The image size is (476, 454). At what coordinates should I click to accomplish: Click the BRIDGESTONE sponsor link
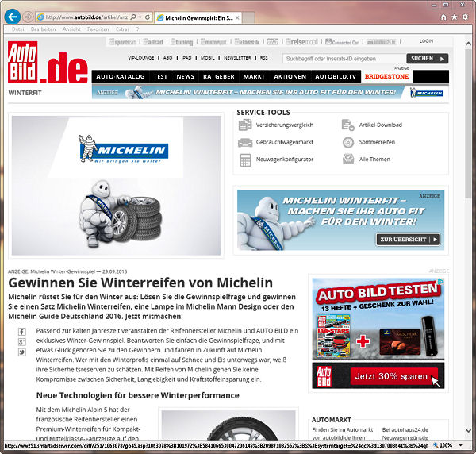click(386, 76)
